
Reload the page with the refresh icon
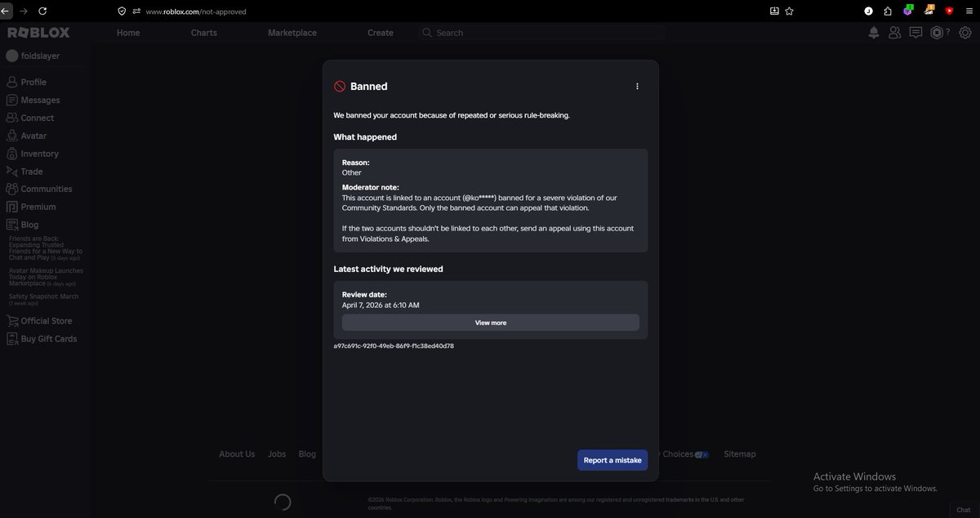pyautogui.click(x=42, y=11)
